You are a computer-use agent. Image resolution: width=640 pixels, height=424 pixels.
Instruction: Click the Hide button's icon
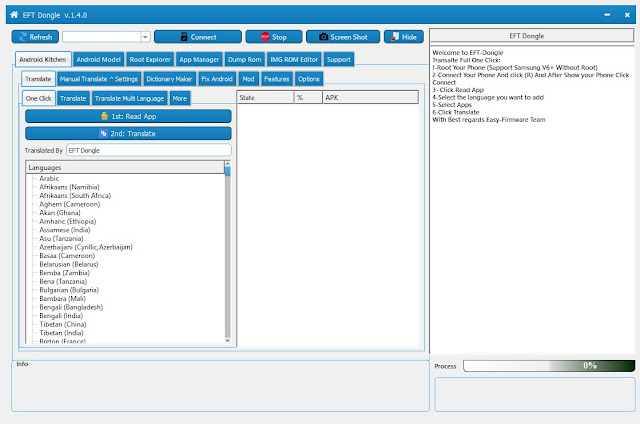395,37
